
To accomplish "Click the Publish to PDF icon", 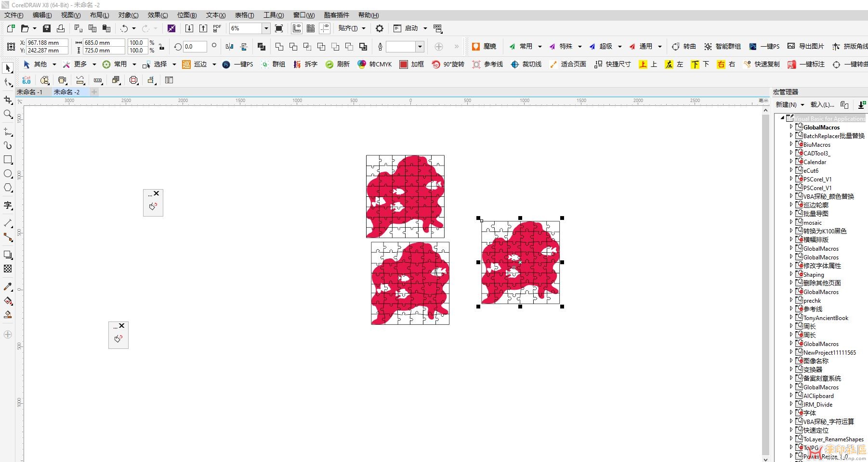I will (217, 28).
